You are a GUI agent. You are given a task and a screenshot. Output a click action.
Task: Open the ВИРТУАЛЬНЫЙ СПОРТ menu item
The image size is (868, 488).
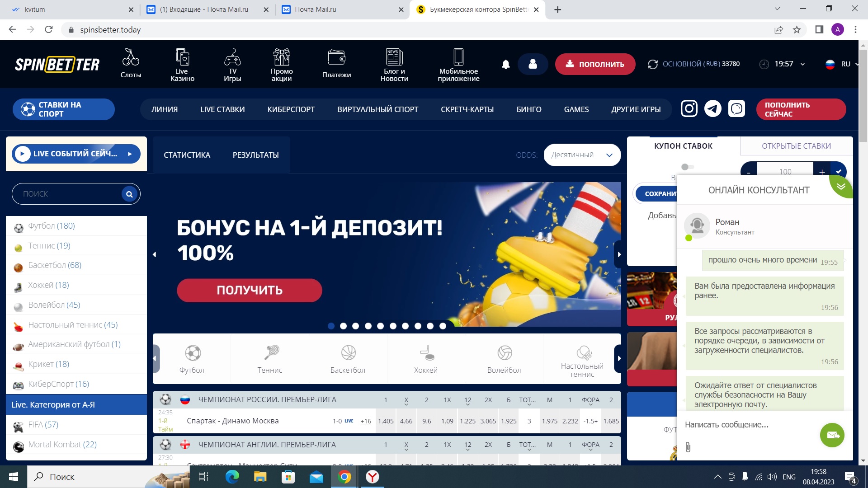point(377,109)
